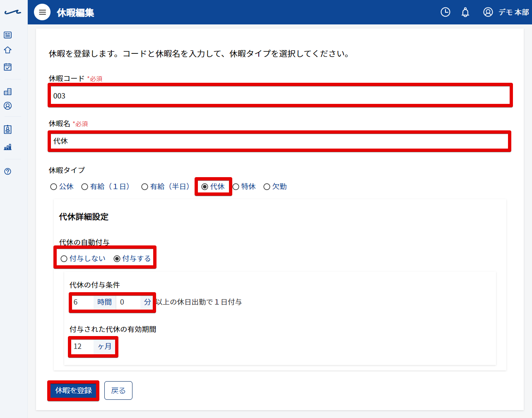
Task: Click the 休暇を登録 button
Action: coord(73,391)
